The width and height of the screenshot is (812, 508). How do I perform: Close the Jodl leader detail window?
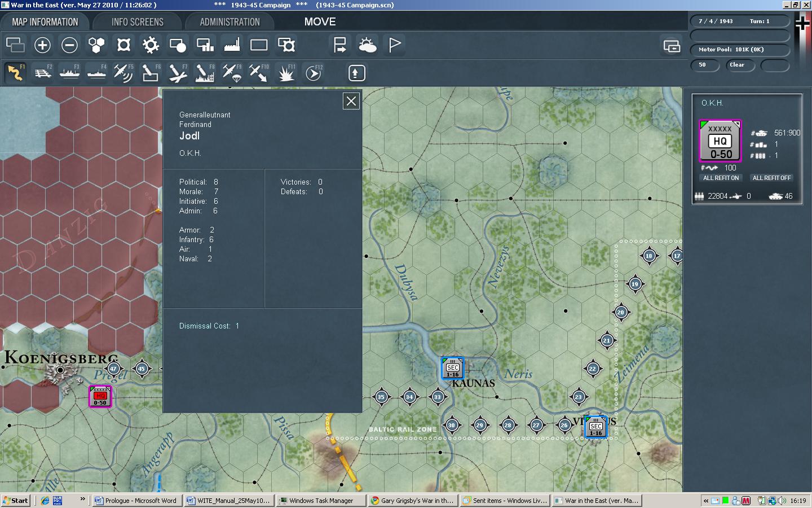click(x=351, y=101)
